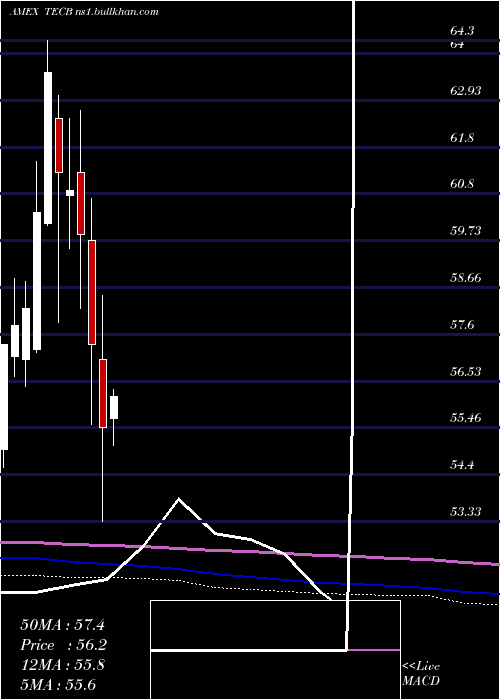Select the 56.53 price axis label

tap(466, 371)
